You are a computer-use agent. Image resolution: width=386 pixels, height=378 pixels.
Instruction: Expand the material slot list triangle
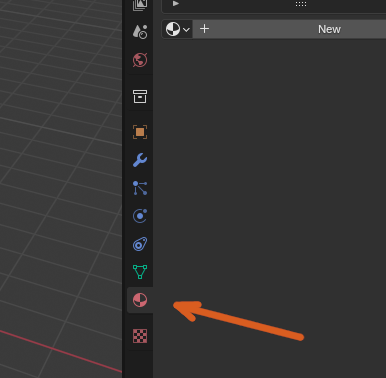176,4
